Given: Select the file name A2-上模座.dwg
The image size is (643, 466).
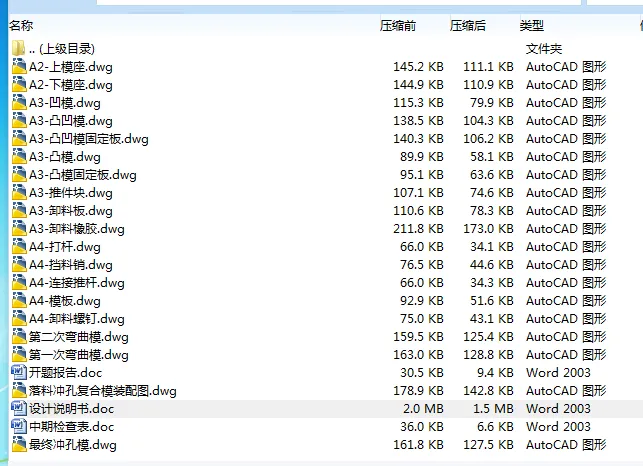Looking at the screenshot, I should 71,67.
